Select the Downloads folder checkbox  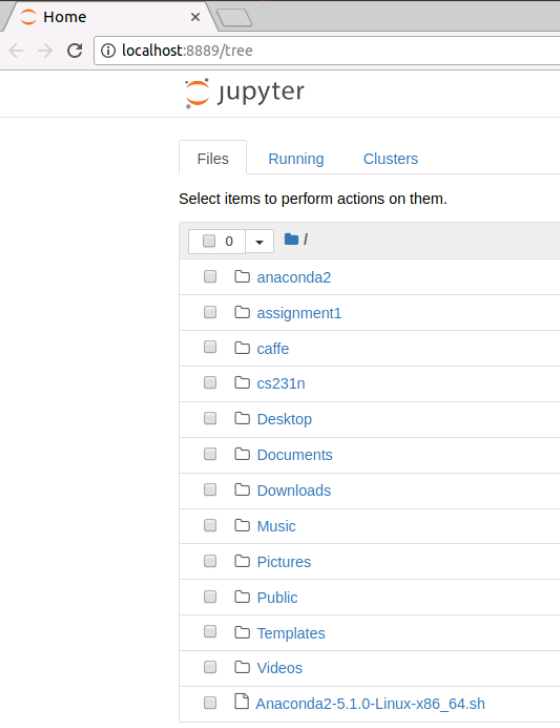click(x=210, y=489)
